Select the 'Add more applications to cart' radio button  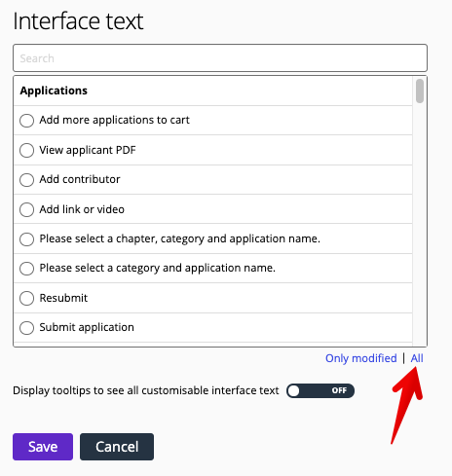(26, 121)
